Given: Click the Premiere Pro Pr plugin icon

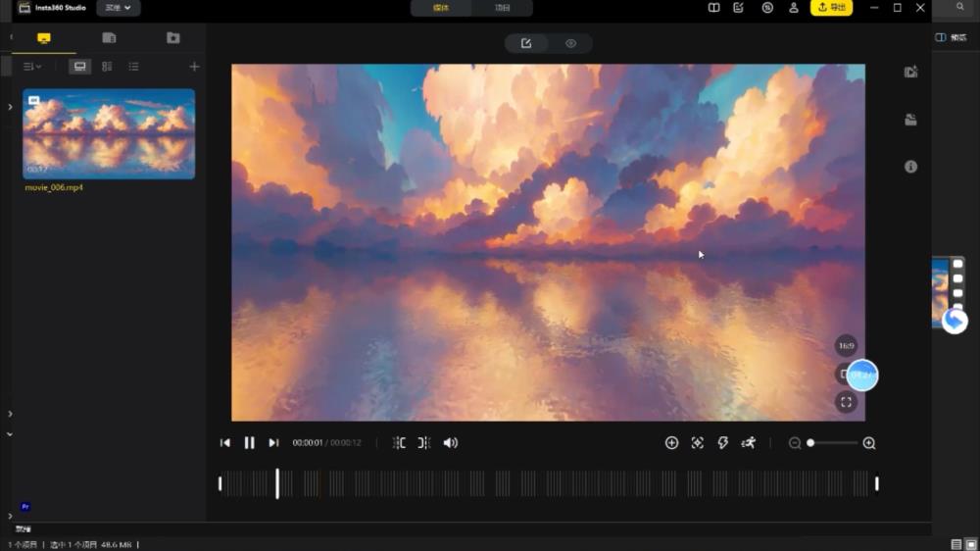Looking at the screenshot, I should point(25,507).
